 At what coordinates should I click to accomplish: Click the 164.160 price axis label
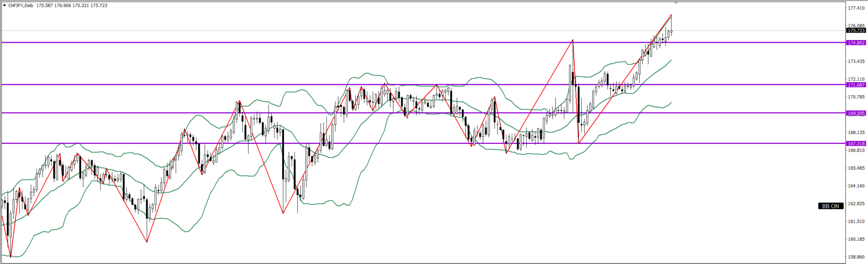tap(856, 186)
